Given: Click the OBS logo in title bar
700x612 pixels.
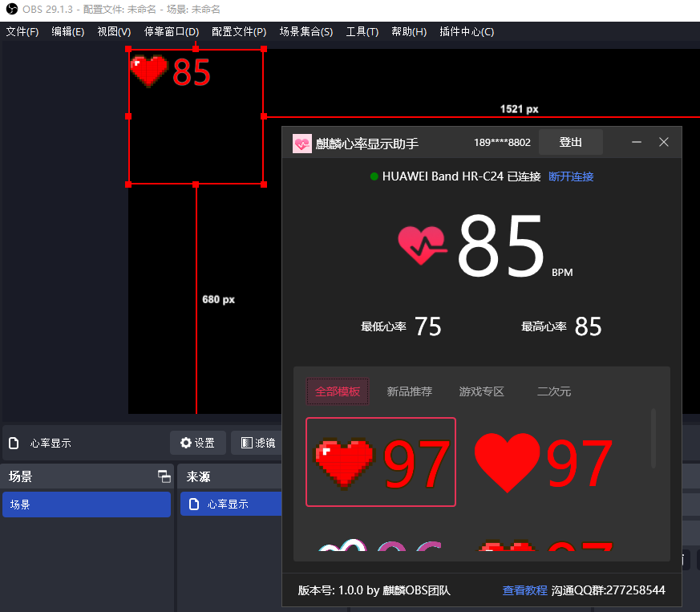Looking at the screenshot, I should point(12,9).
